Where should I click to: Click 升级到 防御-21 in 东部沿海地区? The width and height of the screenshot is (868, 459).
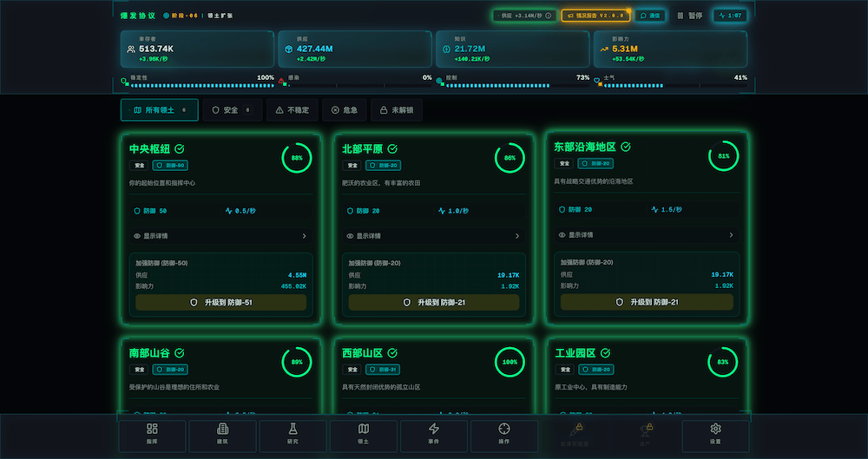[x=648, y=302]
